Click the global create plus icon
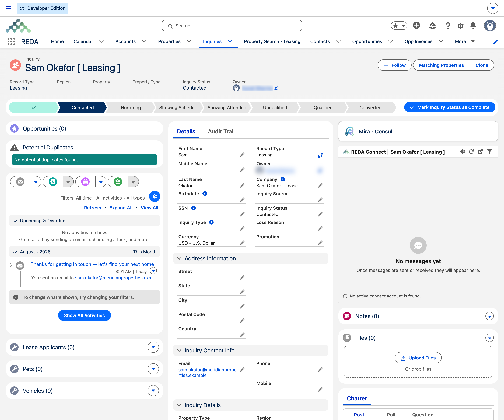Screen dimensions: 504x420 [416, 25]
